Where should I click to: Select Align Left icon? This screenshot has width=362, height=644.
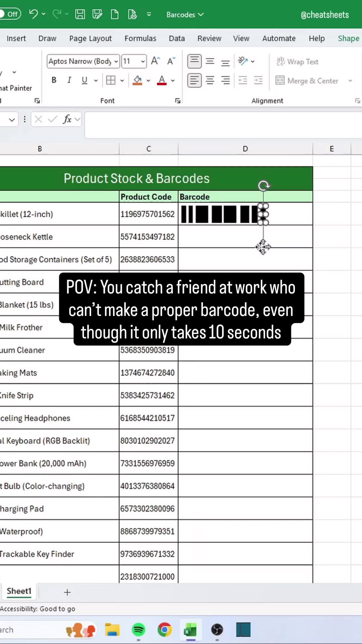coord(194,80)
